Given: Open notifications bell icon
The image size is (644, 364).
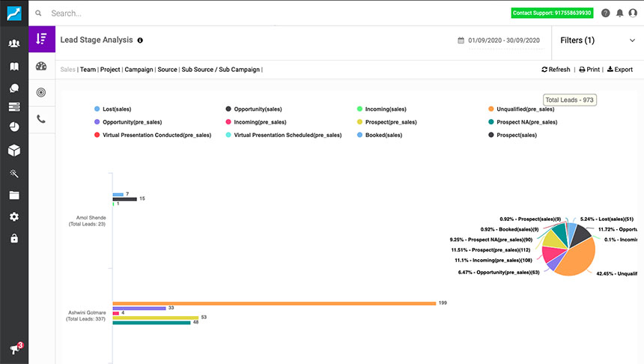Looking at the screenshot, I should [619, 13].
